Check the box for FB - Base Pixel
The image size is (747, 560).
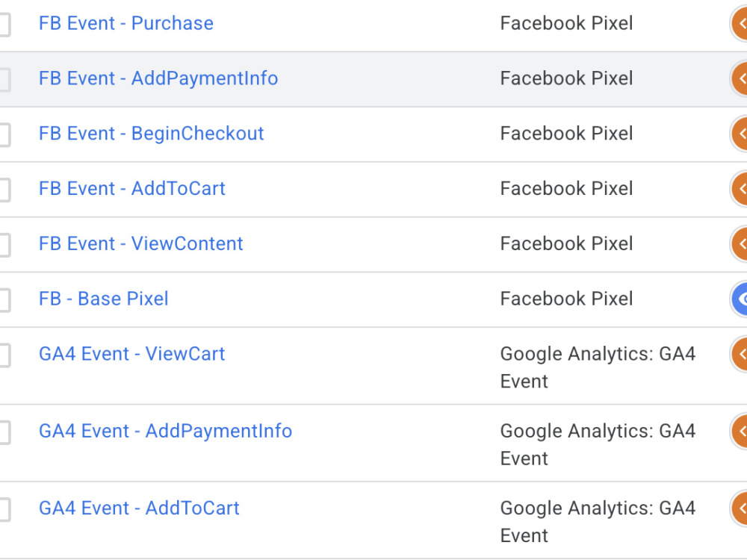4,300
